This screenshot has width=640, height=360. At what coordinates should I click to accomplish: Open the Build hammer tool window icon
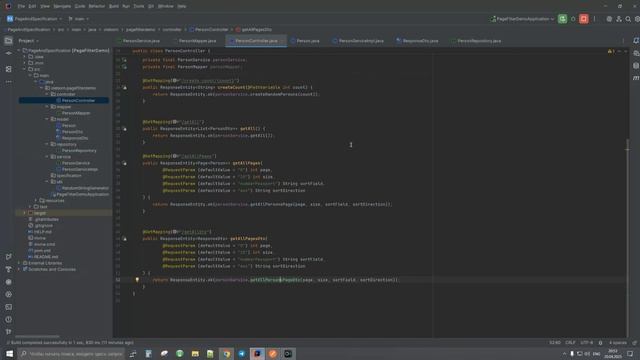point(8,269)
